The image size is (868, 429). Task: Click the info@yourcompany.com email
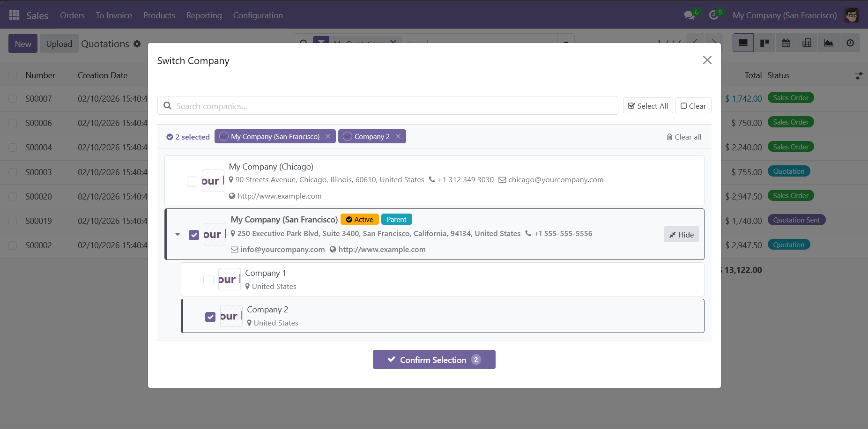282,249
